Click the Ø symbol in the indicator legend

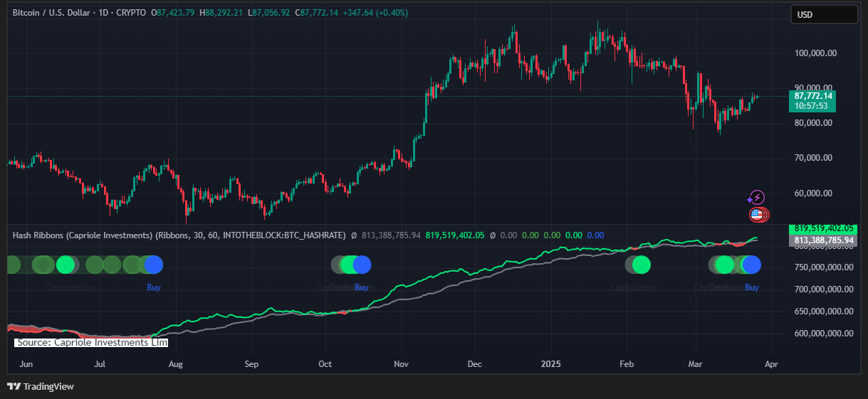354,235
